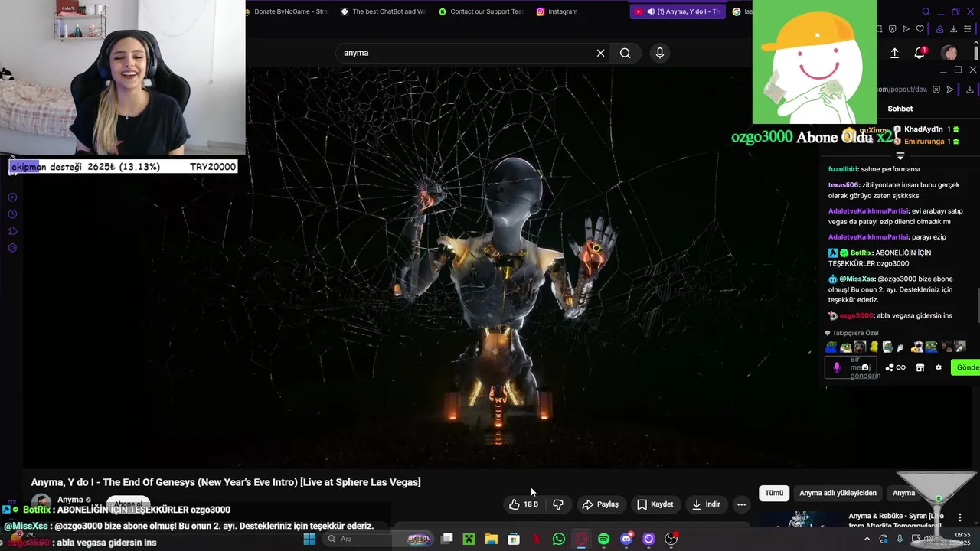Open YouTube create/upload icon
Image resolution: width=980 pixels, height=551 pixels.
pyautogui.click(x=894, y=53)
